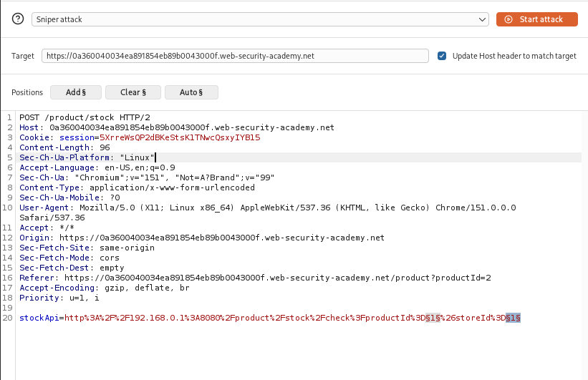Viewport: 588px width, 380px height.
Task: Click the Sec-Ch-Ua Chromium header line
Action: click(x=147, y=177)
